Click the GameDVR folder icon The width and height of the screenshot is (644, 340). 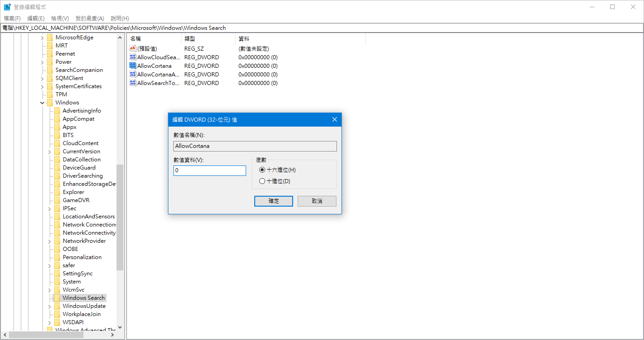57,200
